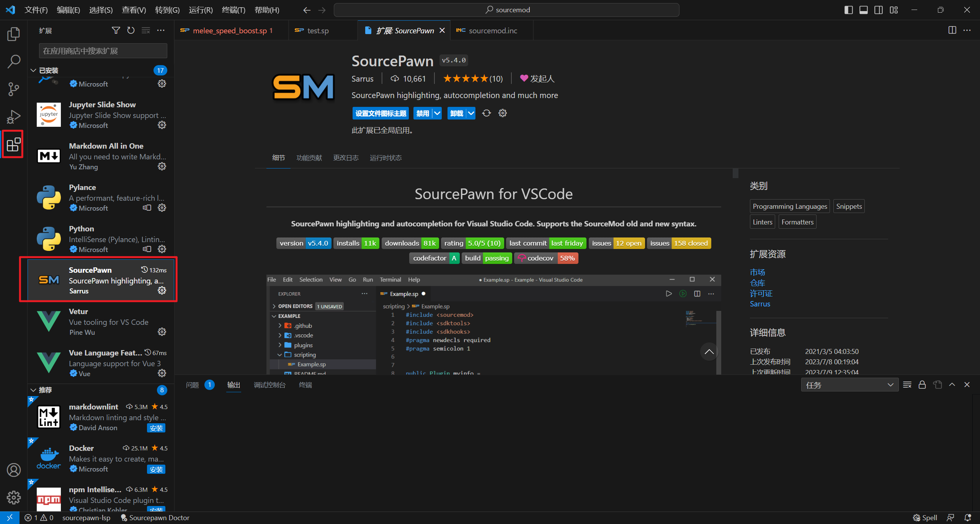Viewport: 980px width, 524px height.
Task: Filter extensions with the funnel icon
Action: [x=116, y=30]
